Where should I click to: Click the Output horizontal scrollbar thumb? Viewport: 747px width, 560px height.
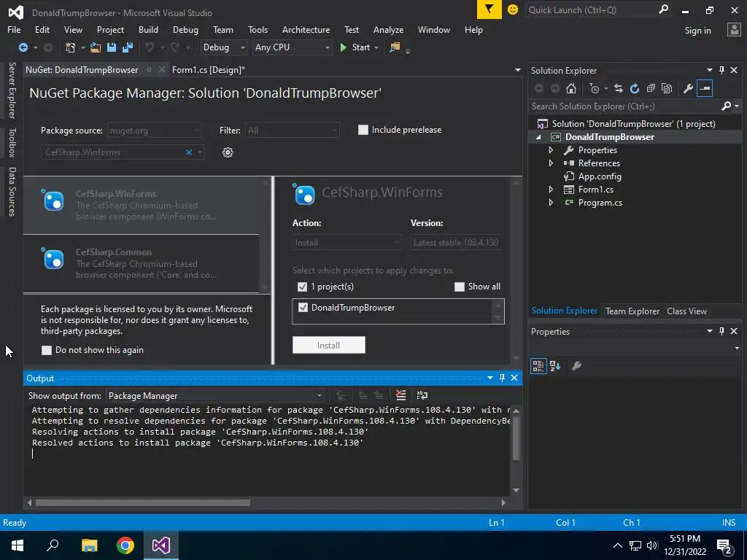pyautogui.click(x=142, y=503)
